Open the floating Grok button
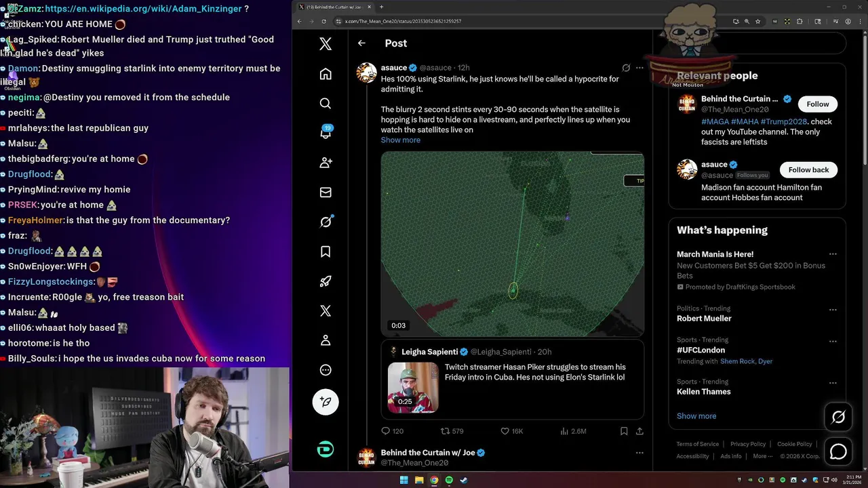The width and height of the screenshot is (868, 488). tap(838, 418)
